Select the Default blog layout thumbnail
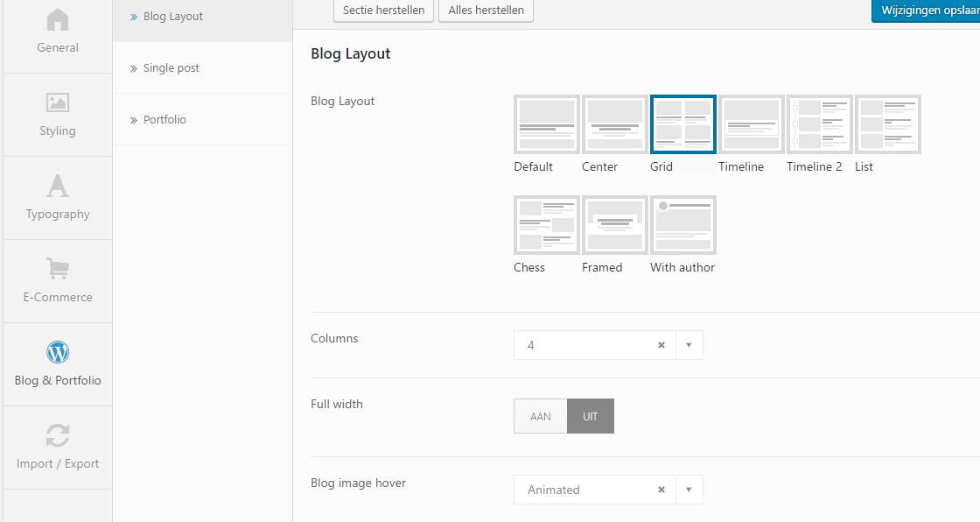Viewport: 980px width, 522px height. (547, 124)
